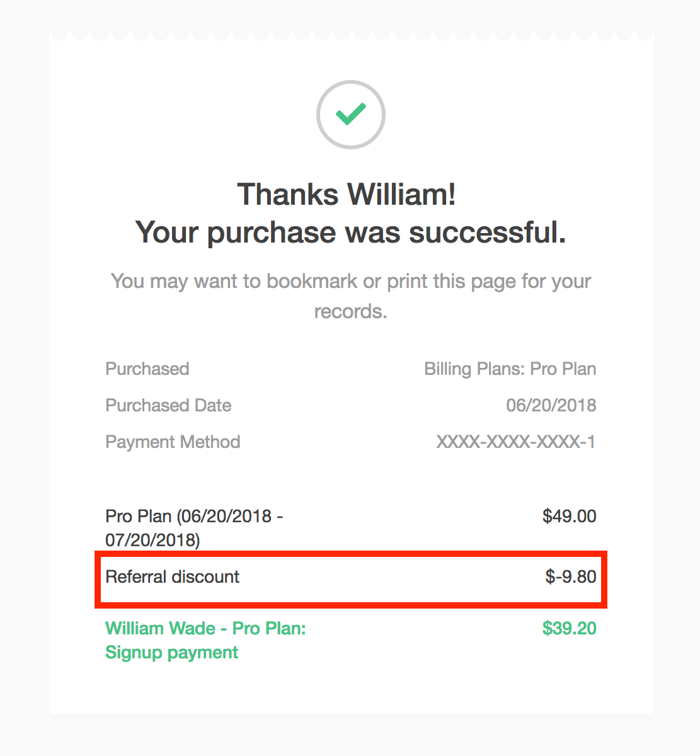Select the $-9.80 discount amount
Screen dimensions: 700x756
(x=571, y=576)
